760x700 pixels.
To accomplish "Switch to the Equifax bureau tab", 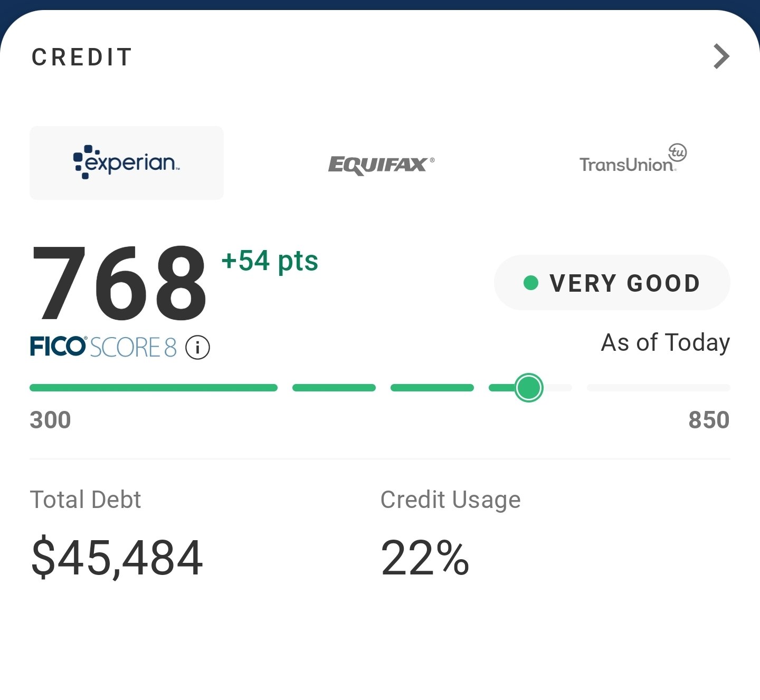I will tap(381, 165).
